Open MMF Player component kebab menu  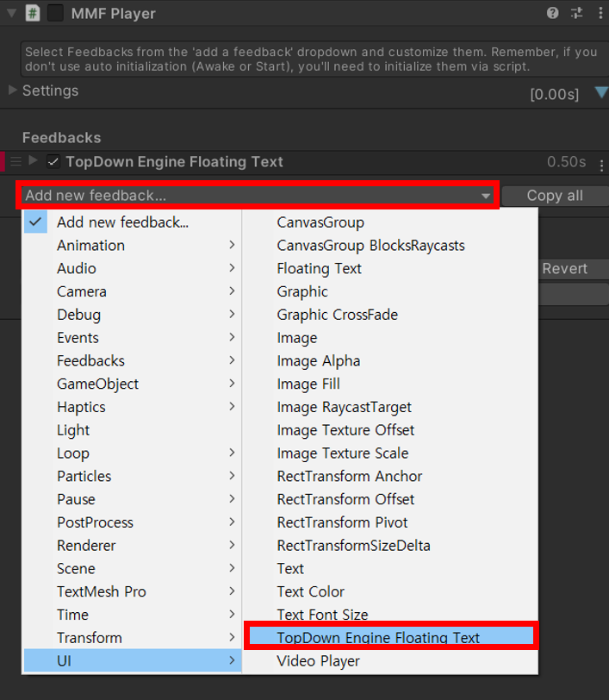[600, 13]
